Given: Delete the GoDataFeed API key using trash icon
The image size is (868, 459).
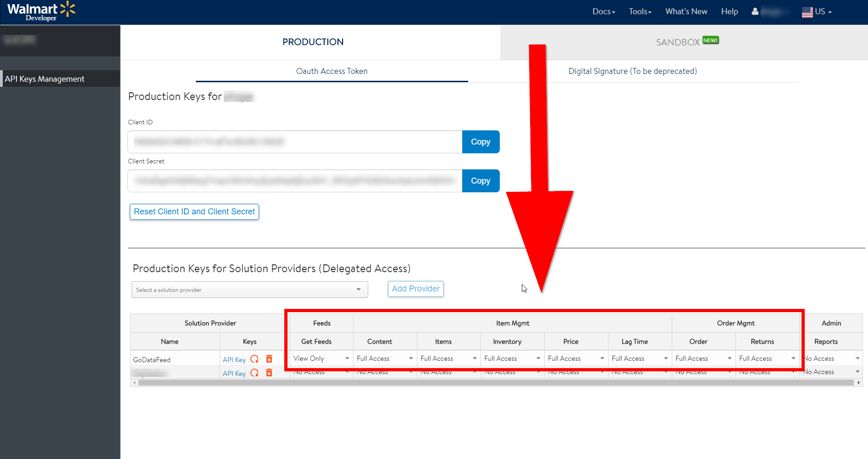Looking at the screenshot, I should [x=269, y=359].
